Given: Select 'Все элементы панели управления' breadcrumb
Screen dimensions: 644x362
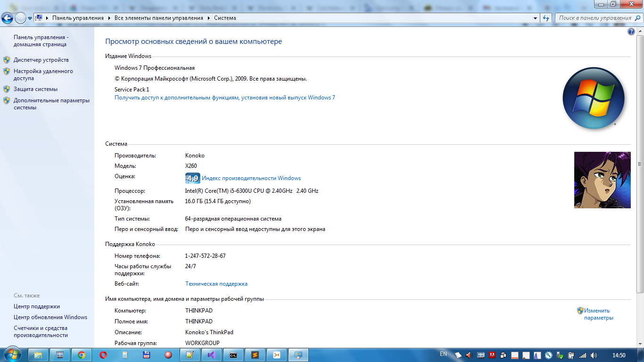Looking at the screenshot, I should coord(159,18).
